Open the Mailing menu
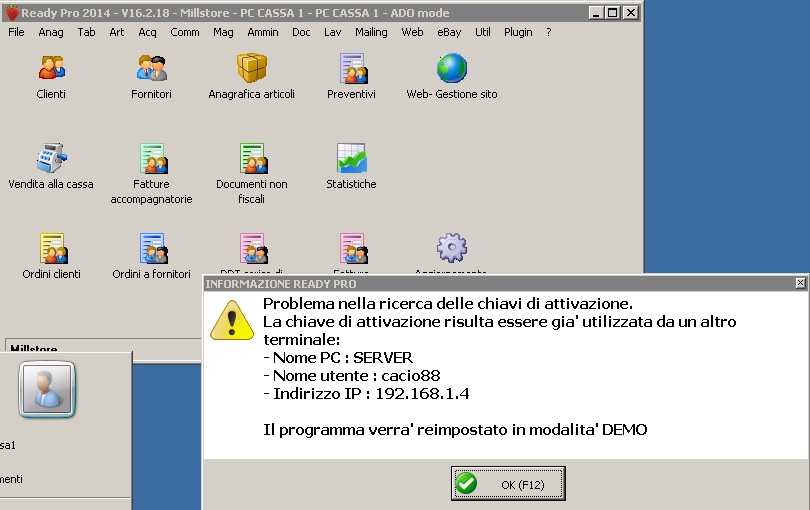Screen dimensions: 810x510 pyautogui.click(x=371, y=32)
